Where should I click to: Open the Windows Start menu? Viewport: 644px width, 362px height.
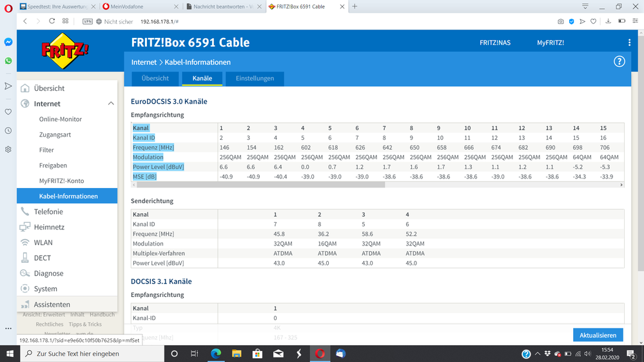pyautogui.click(x=10, y=354)
